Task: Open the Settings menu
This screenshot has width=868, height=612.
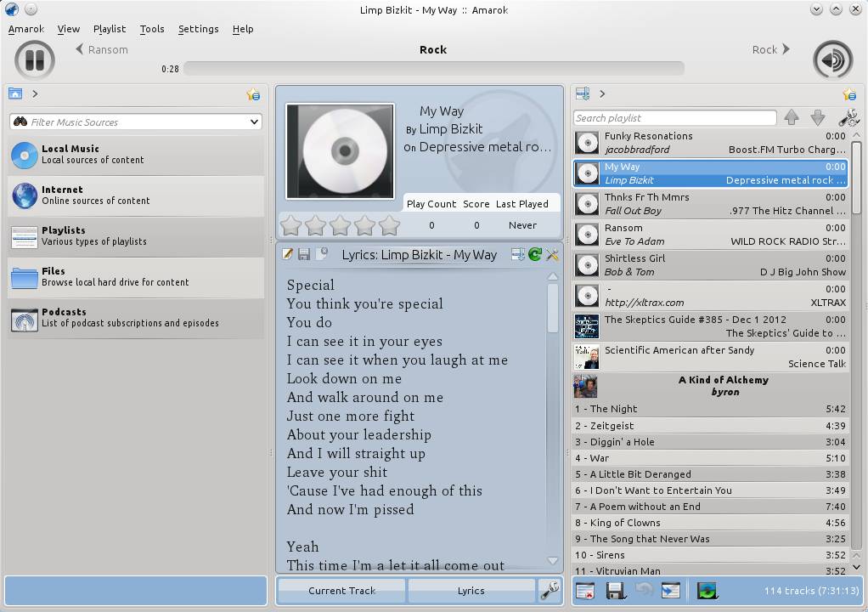Action: pyautogui.click(x=198, y=29)
